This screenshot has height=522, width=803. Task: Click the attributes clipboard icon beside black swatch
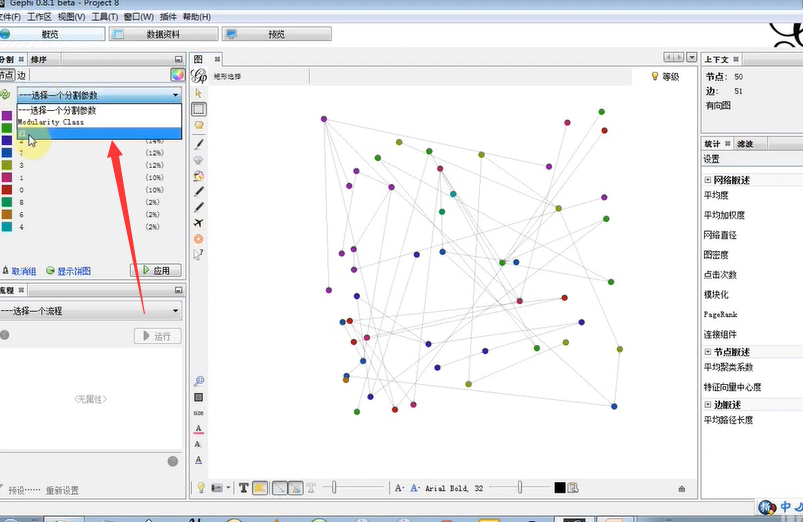point(573,488)
